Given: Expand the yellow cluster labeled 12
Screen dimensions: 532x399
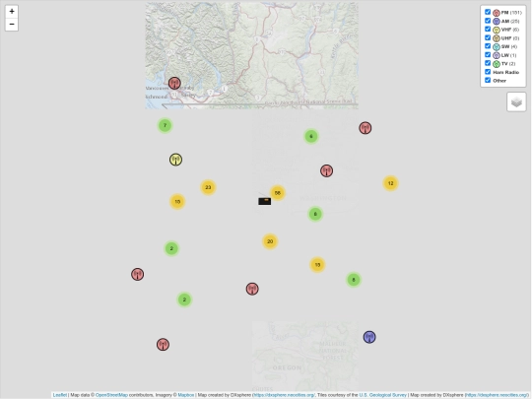Looking at the screenshot, I should pyautogui.click(x=390, y=183).
